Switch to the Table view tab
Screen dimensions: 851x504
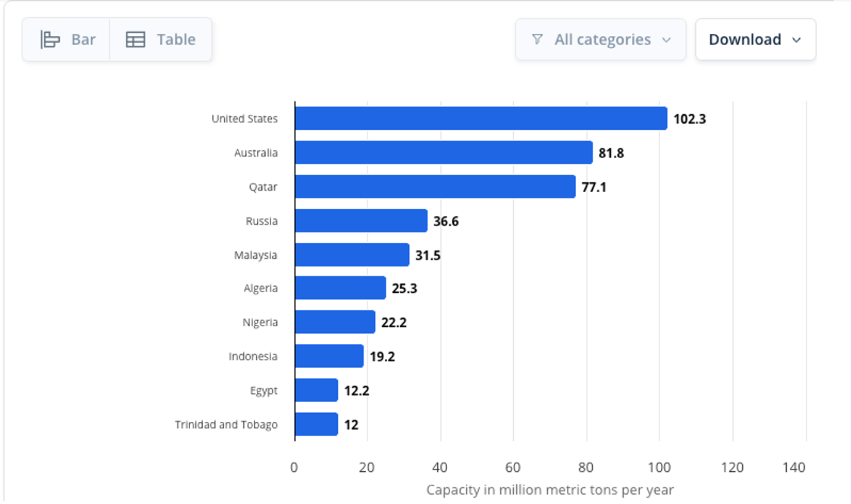tap(161, 40)
